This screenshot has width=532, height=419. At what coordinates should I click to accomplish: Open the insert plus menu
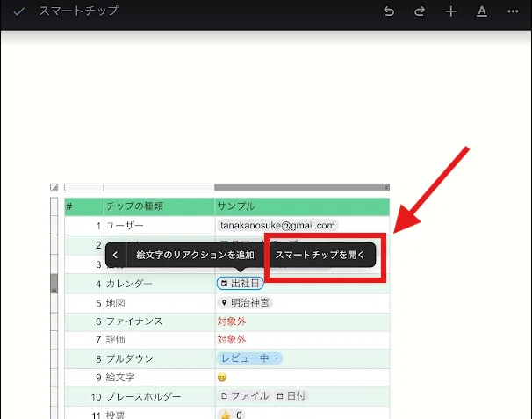pyautogui.click(x=450, y=11)
